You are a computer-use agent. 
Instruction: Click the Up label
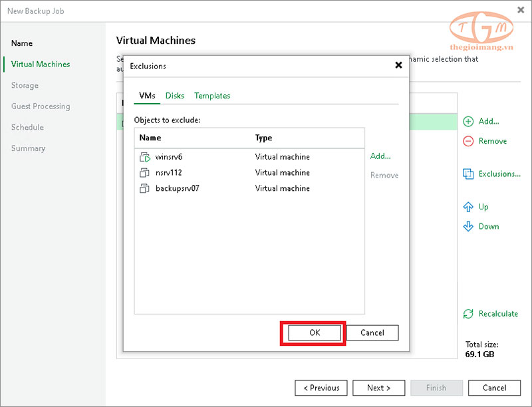pos(483,207)
